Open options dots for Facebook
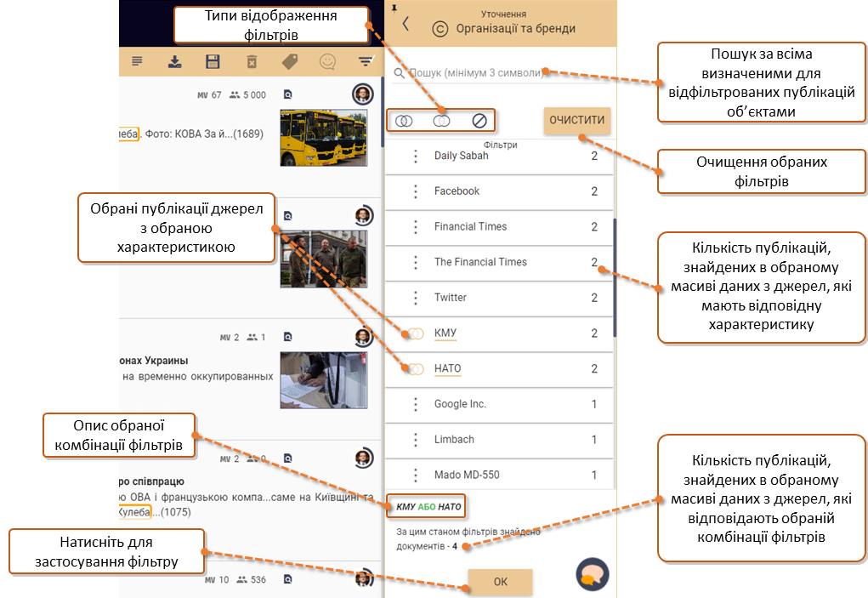This screenshot has height=598, width=868. pos(416,191)
